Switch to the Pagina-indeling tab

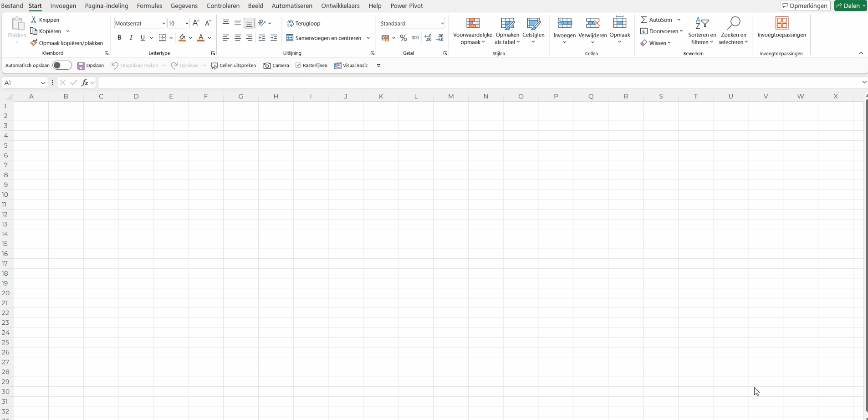(x=107, y=6)
